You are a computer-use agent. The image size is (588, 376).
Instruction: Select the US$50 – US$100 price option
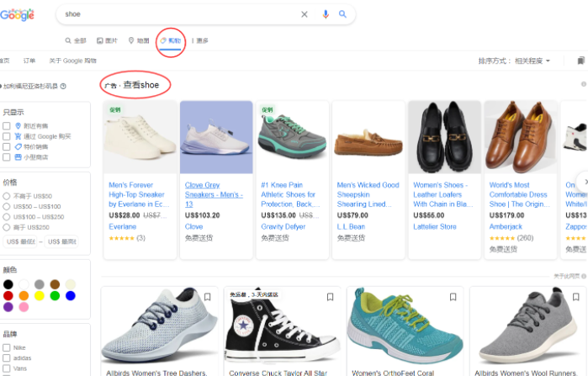7,207
